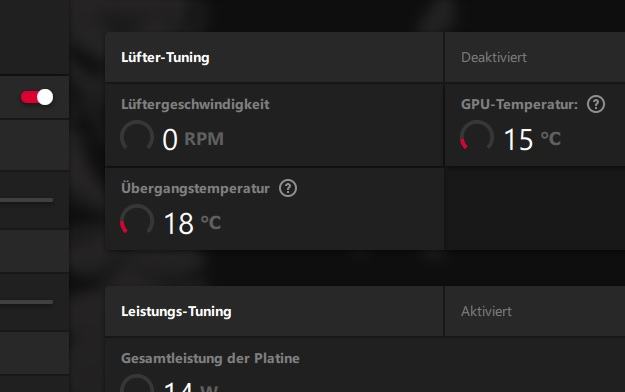625x392 pixels.
Task: Click the GPU-Temperatur gauge dial icon
Action: (x=477, y=136)
